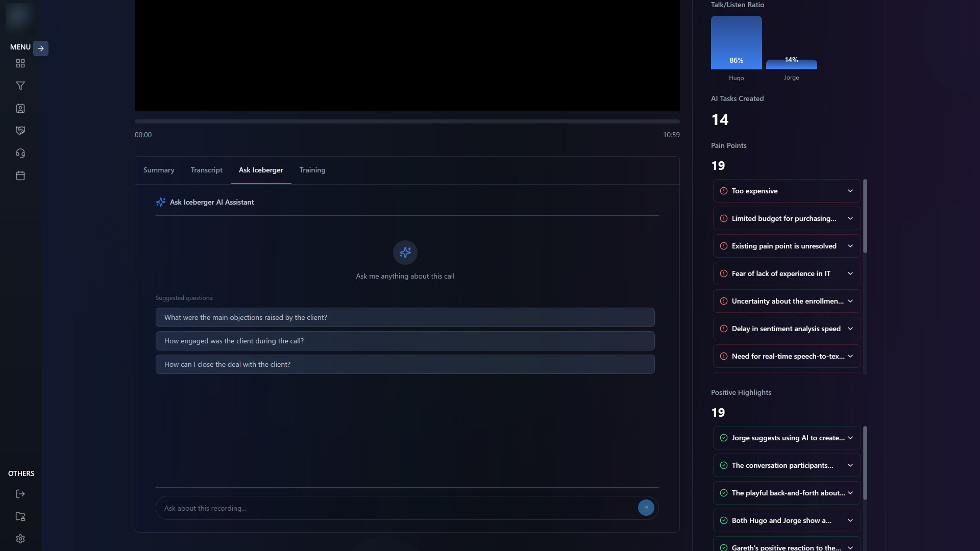Click the sparkle icon beside Ask Iceberger AI Assistant
The image size is (980, 551).
pyautogui.click(x=161, y=202)
